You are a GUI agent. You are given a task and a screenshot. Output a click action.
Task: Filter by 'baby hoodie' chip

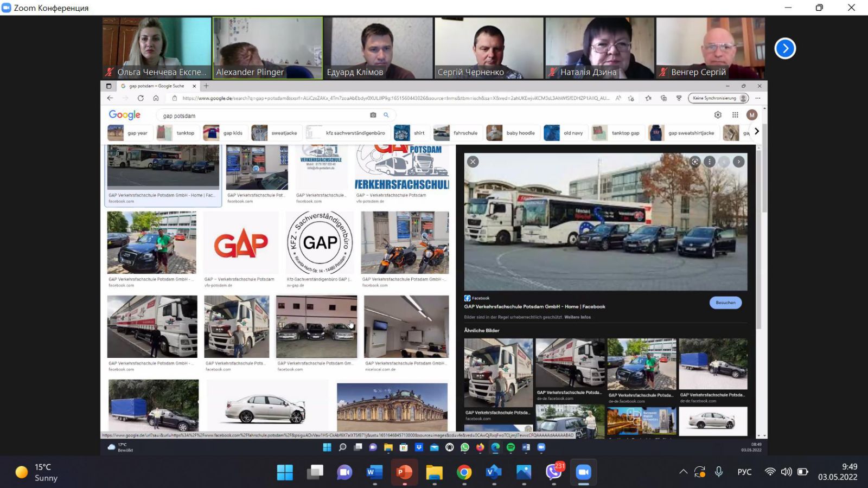[512, 133]
